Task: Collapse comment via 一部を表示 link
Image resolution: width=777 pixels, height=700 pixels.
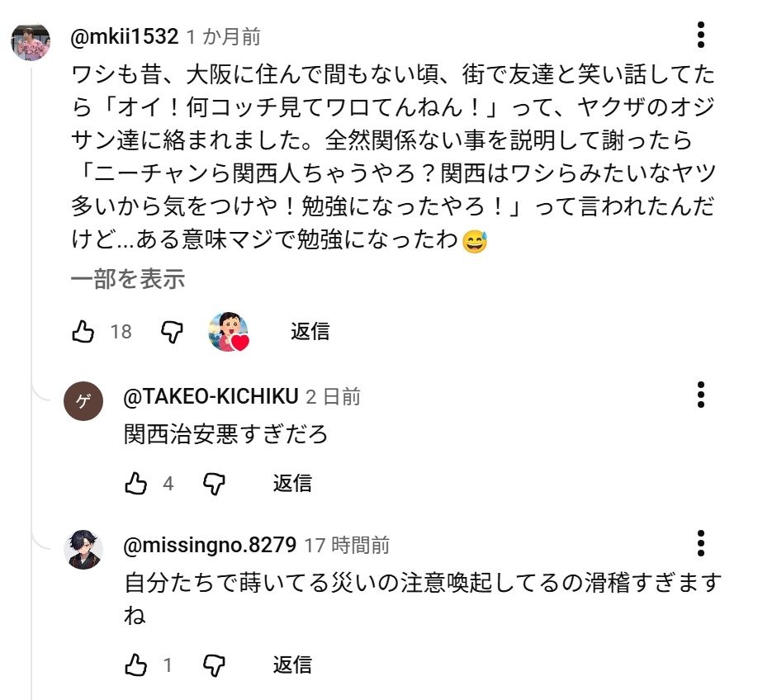Action: coord(127,280)
